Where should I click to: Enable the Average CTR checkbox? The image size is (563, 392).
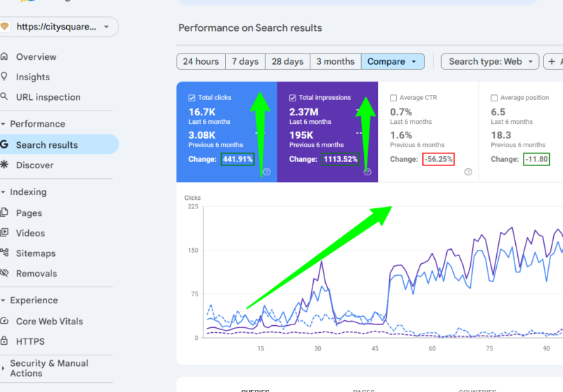[x=393, y=98]
